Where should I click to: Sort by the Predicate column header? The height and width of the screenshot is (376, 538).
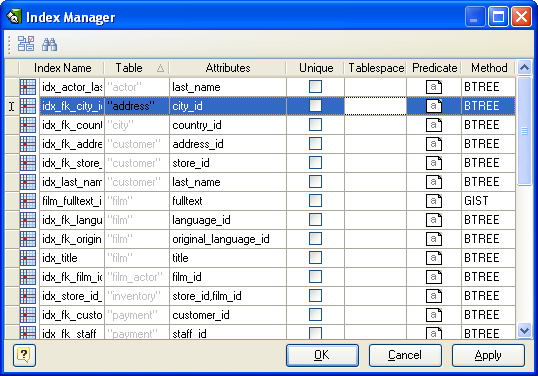[x=434, y=68]
